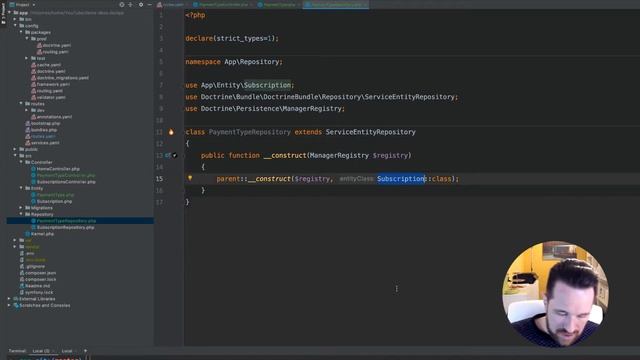Expand the bin folder
The image size is (640, 360).
pos(16,19)
